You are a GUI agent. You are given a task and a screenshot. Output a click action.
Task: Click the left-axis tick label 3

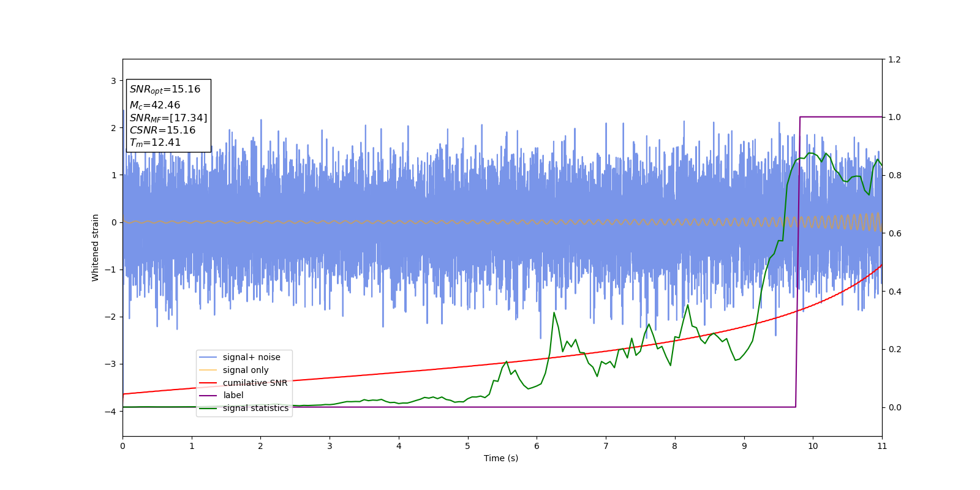(x=113, y=81)
